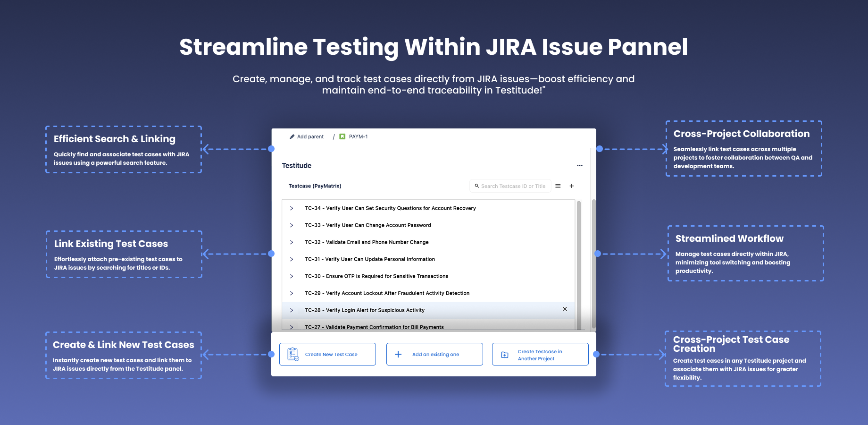Click the inner test case list scrollbar
The width and height of the screenshot is (868, 425).
coord(579,264)
